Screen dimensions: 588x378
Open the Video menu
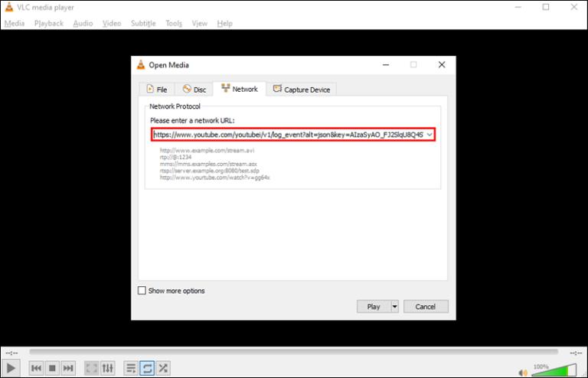(x=112, y=23)
